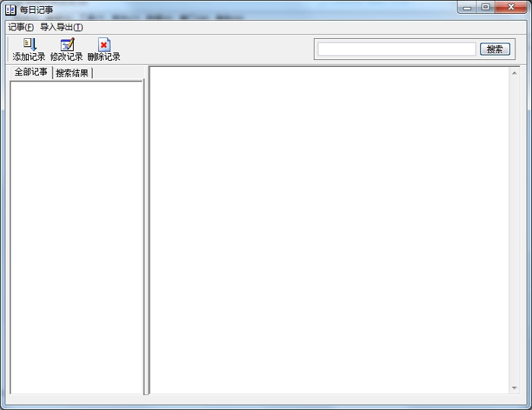
Task: Switch to the 搜索结果 tab
Action: (72, 73)
